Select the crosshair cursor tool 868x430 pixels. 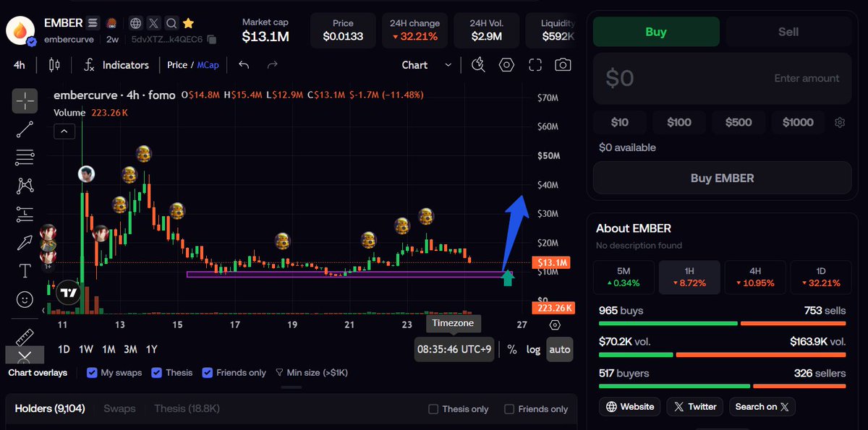coord(25,101)
